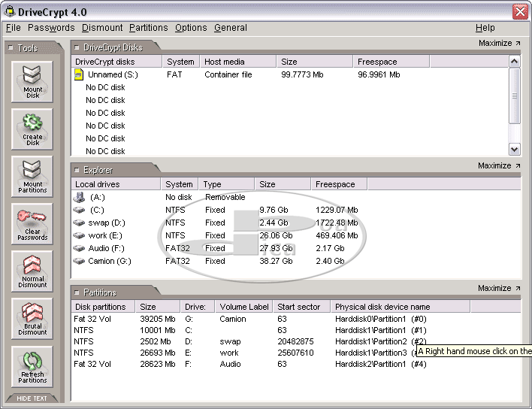The height and width of the screenshot is (409, 532).
Task: Run Normal Dismount from the tools sidebar
Action: (32, 271)
